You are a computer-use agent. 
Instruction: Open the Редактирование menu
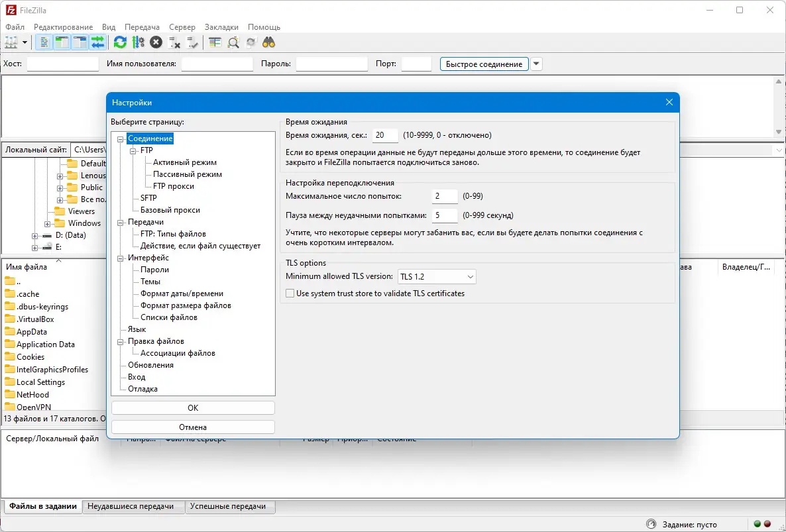click(63, 27)
